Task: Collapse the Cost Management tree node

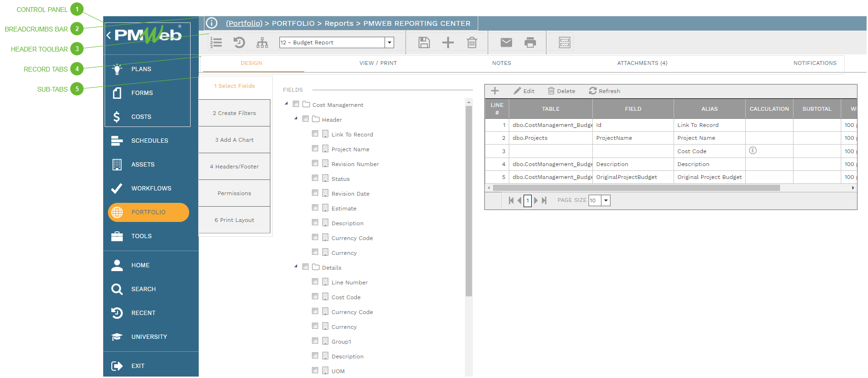Action: tap(286, 104)
